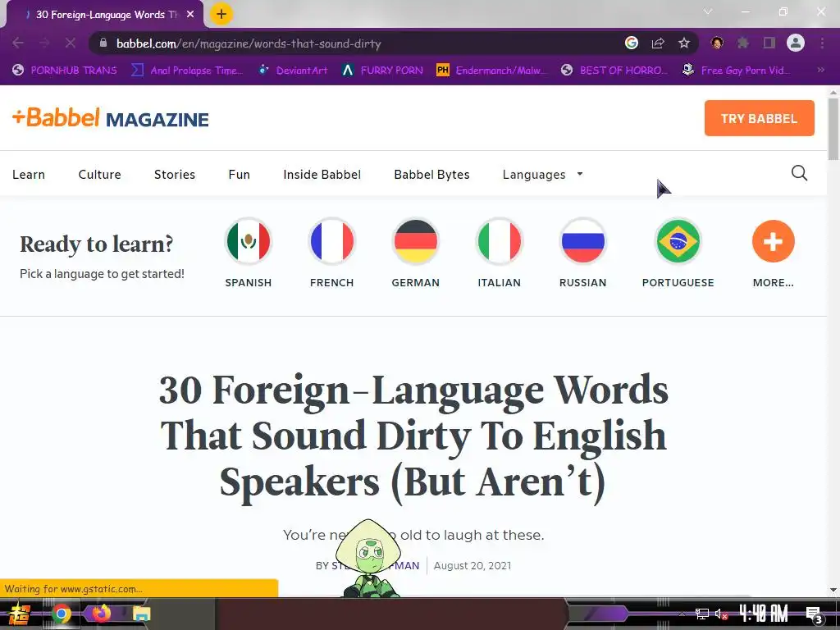Select the Spanish flag icon

point(248,241)
